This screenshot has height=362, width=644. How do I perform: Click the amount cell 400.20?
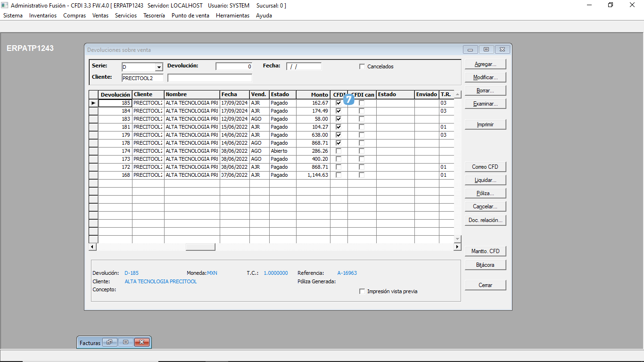click(313, 159)
